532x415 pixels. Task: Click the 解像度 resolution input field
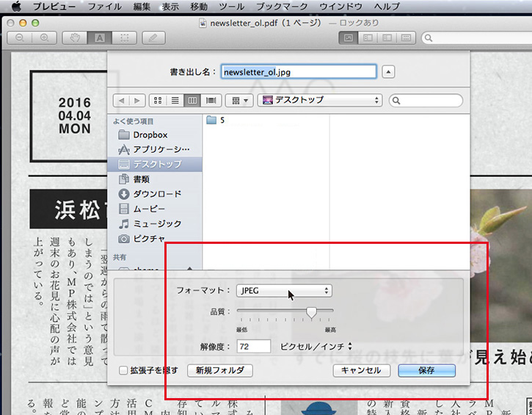click(254, 346)
